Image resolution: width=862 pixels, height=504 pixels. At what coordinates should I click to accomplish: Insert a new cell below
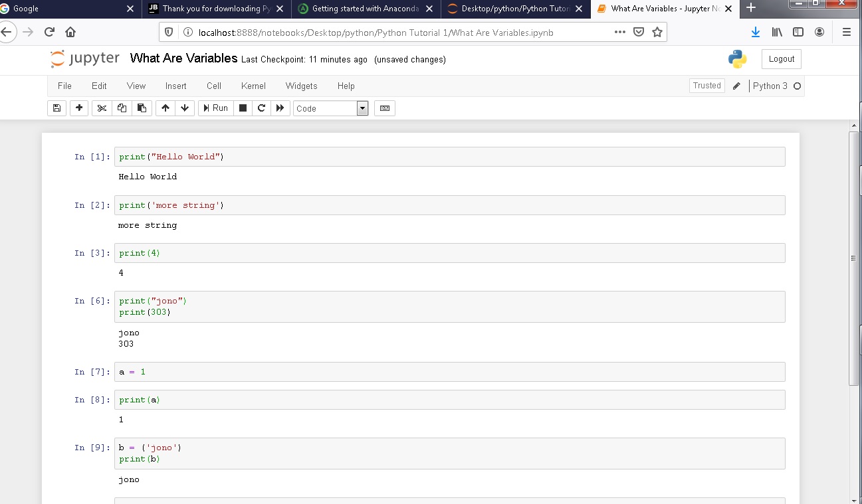(x=79, y=108)
